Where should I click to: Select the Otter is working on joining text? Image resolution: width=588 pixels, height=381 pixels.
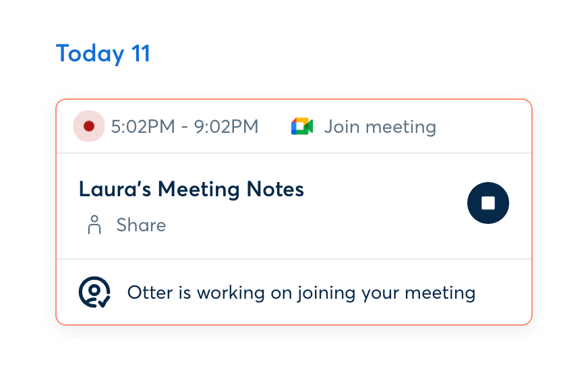[301, 293]
